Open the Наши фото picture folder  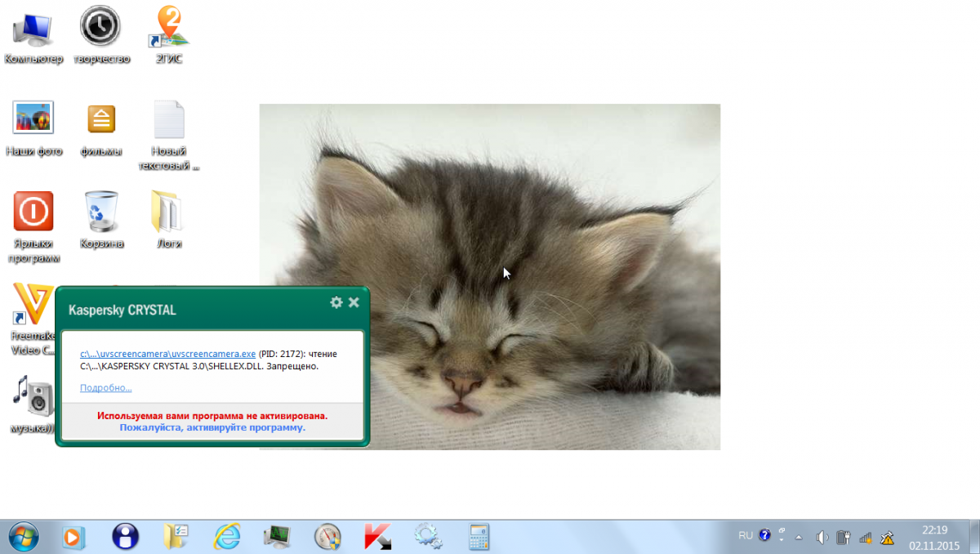point(33,129)
